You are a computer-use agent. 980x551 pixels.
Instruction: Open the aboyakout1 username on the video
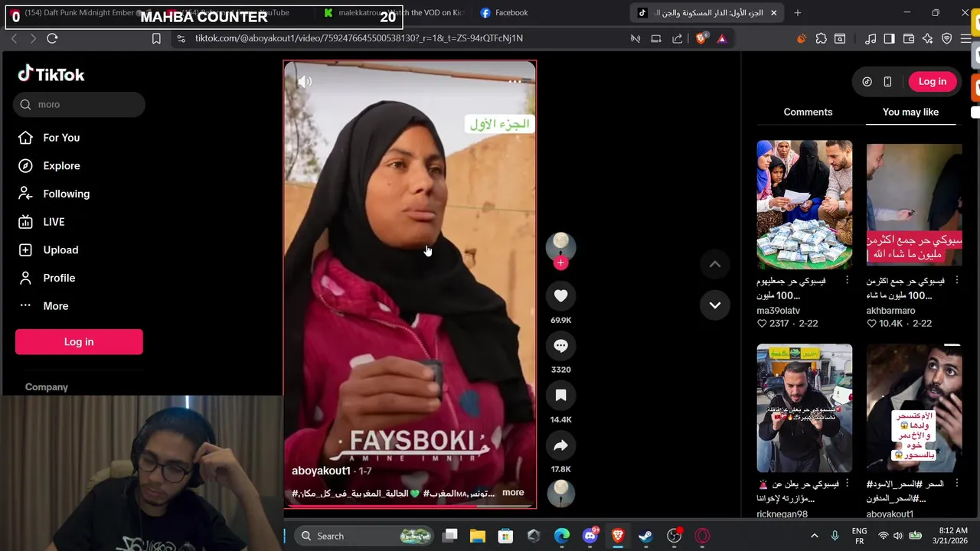point(321,471)
